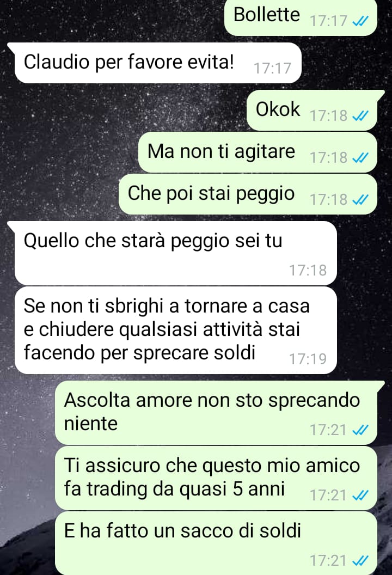Viewport: 392px width, 575px height.
Task: Tap 17:19 timestamp on received message
Action: point(308,359)
